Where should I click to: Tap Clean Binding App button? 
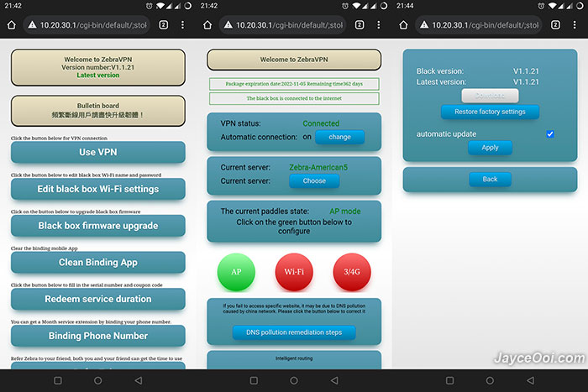98,263
